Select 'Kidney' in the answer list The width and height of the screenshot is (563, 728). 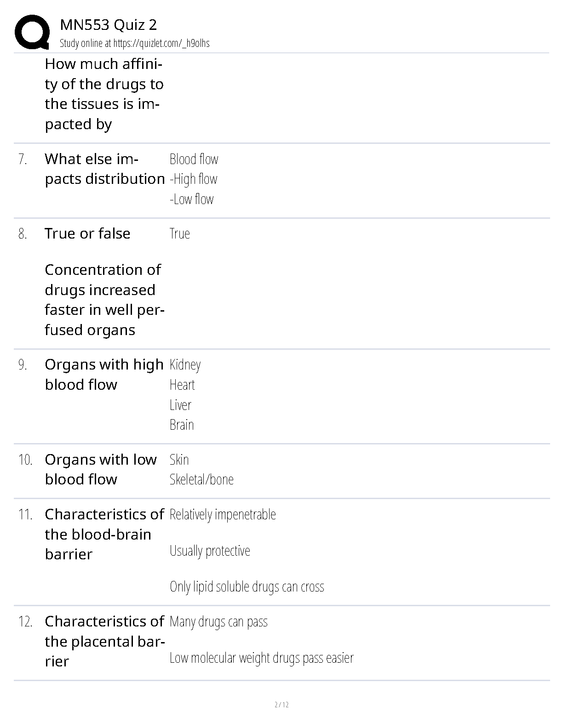pos(185,365)
